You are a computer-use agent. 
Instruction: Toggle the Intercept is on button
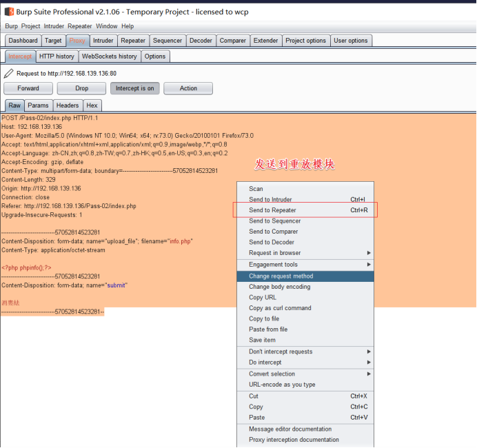click(x=135, y=88)
